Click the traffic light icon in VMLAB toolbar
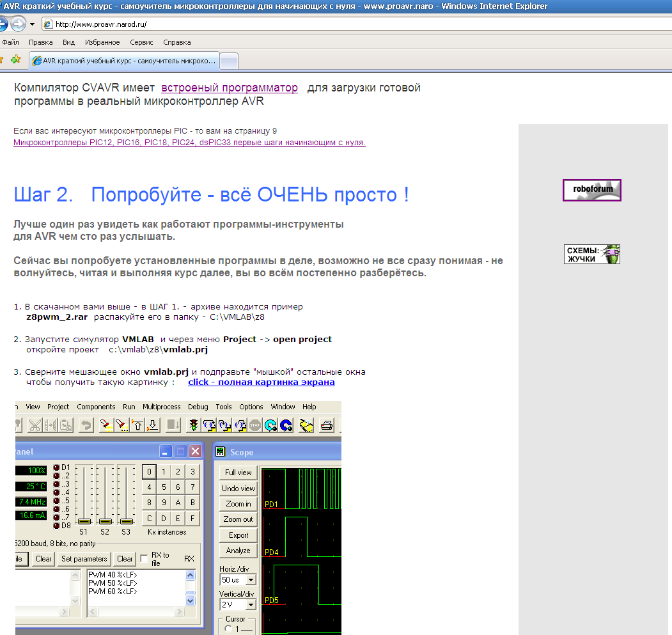Image resolution: width=672 pixels, height=635 pixels. point(193,425)
